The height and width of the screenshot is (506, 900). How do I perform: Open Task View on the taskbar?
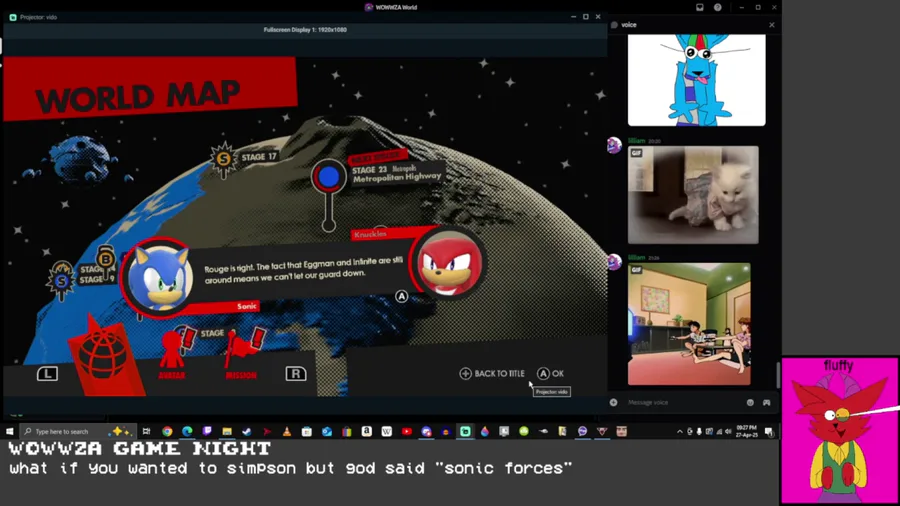146,431
